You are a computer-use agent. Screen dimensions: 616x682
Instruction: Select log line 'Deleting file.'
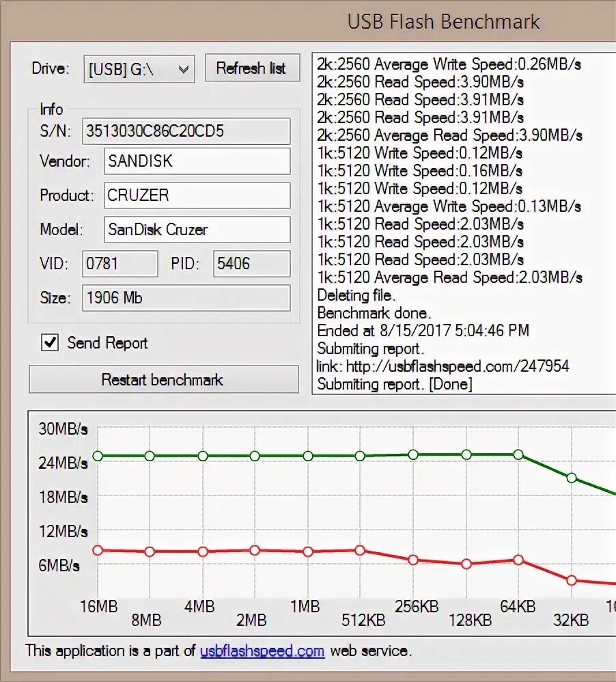coord(356,295)
